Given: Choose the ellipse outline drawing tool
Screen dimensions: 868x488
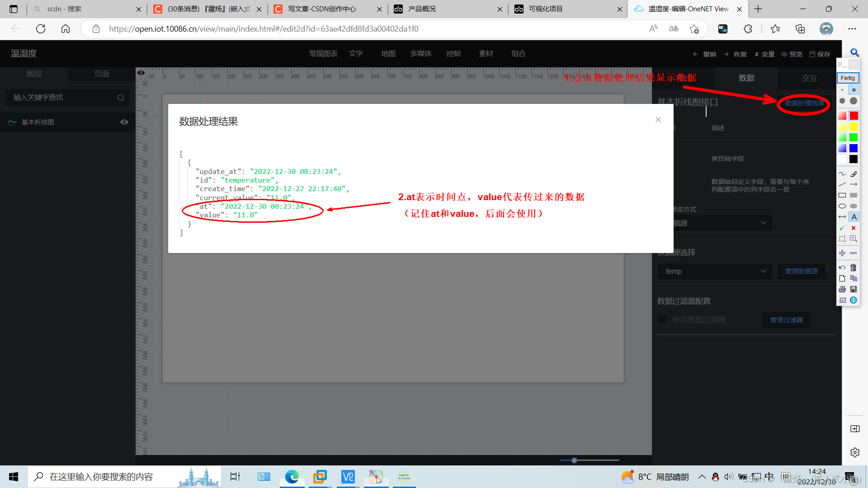Looking at the screenshot, I should (842, 206).
